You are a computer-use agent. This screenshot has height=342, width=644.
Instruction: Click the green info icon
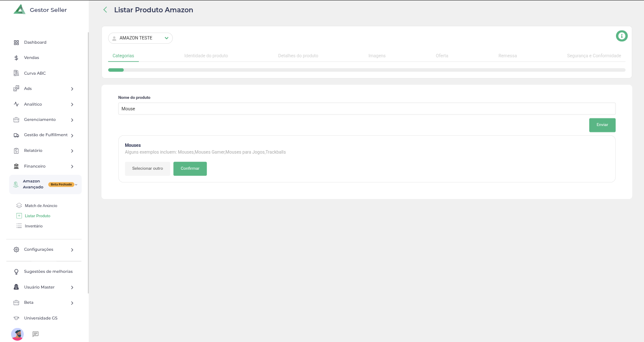coord(622,36)
